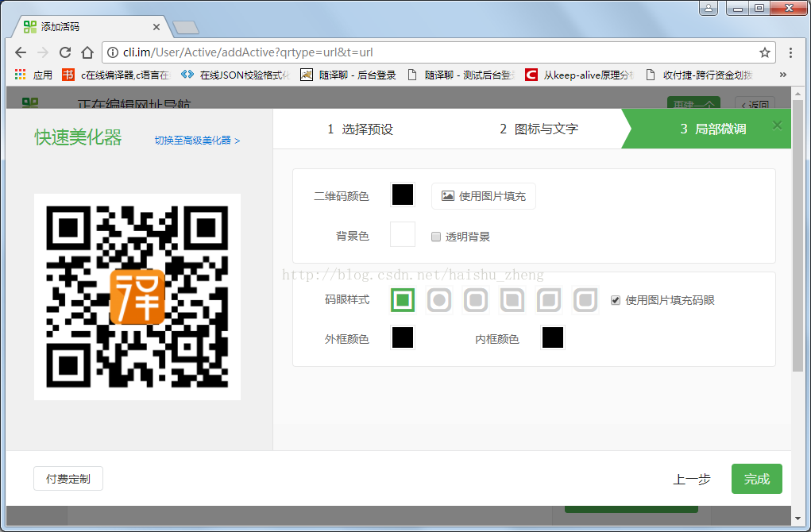Go to step 2 图标与文字
Viewport: 811px width, 532px height.
click(539, 129)
